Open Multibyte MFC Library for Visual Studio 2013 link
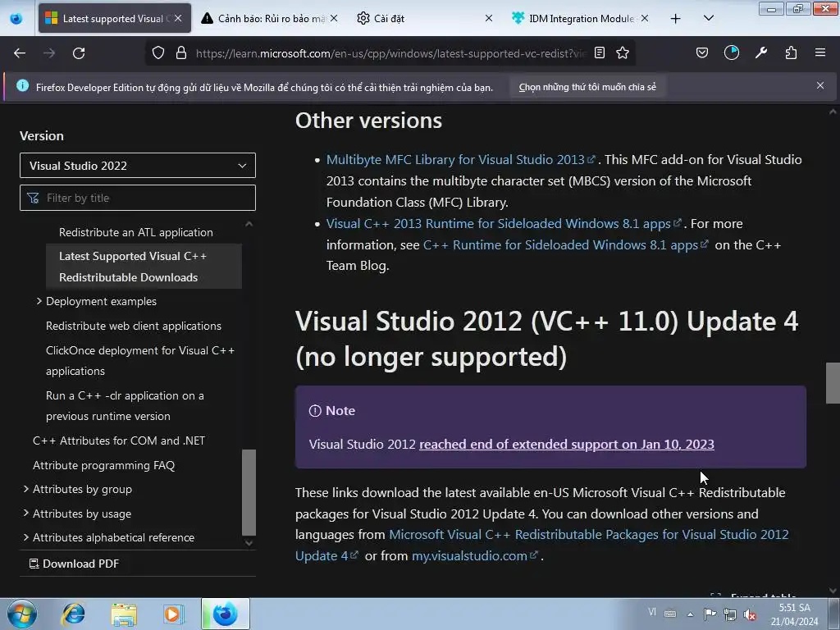Screen dimensions: 840x630 461,160
